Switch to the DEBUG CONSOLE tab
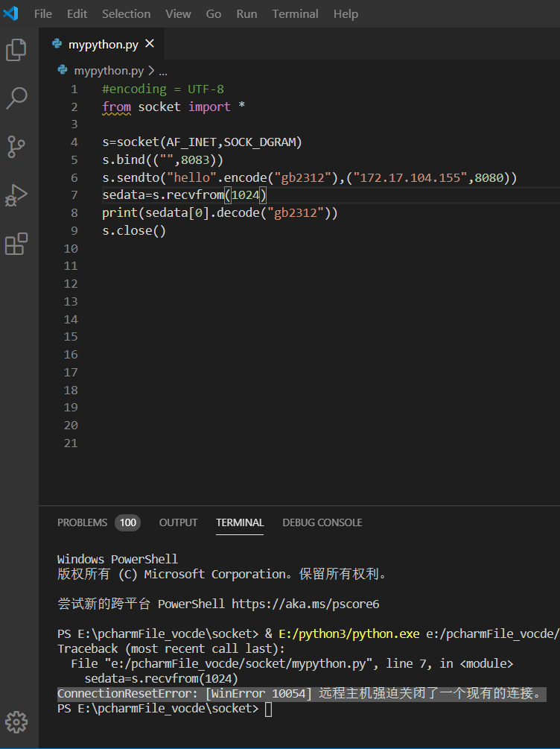The height and width of the screenshot is (749, 560). pos(322,522)
